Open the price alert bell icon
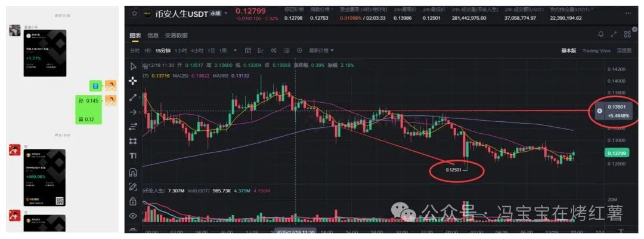The image size is (644, 239). click(601, 35)
